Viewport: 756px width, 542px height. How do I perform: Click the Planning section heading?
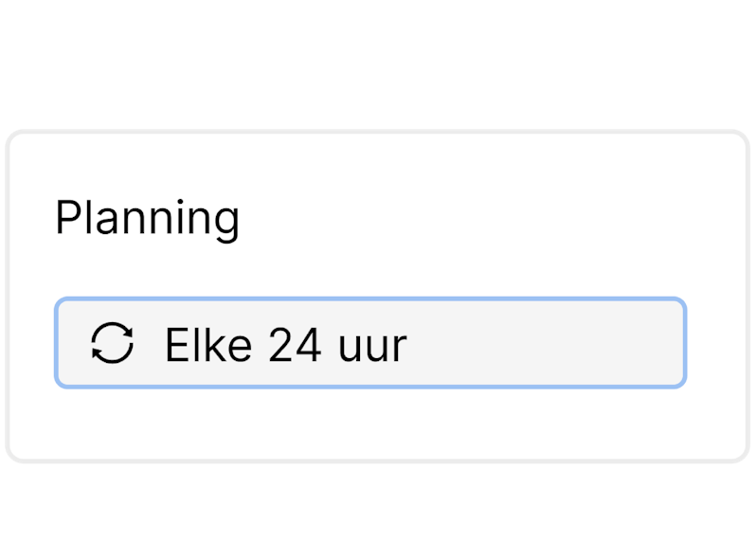coord(147,219)
